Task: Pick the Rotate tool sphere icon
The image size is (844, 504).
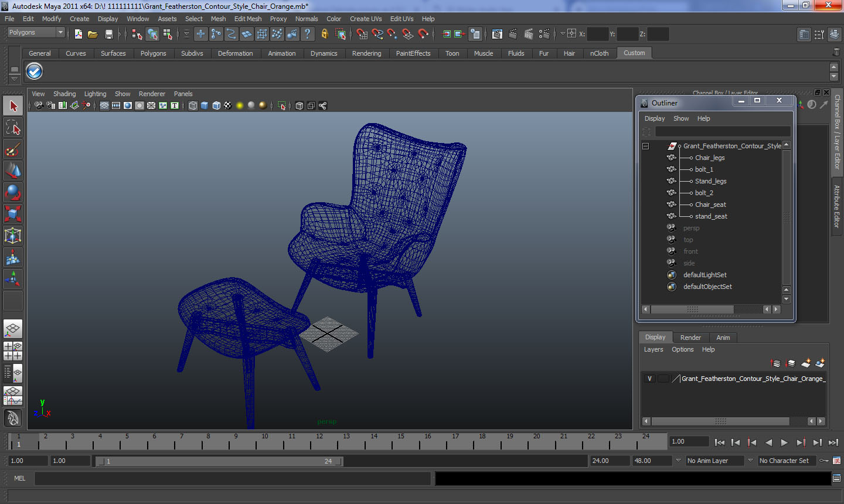Action: (x=13, y=192)
